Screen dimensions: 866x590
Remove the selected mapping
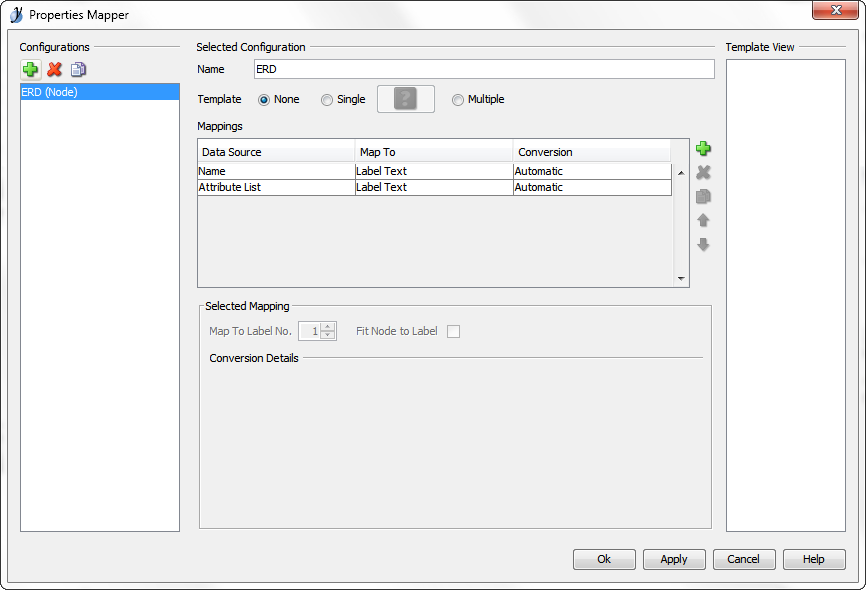click(x=703, y=173)
